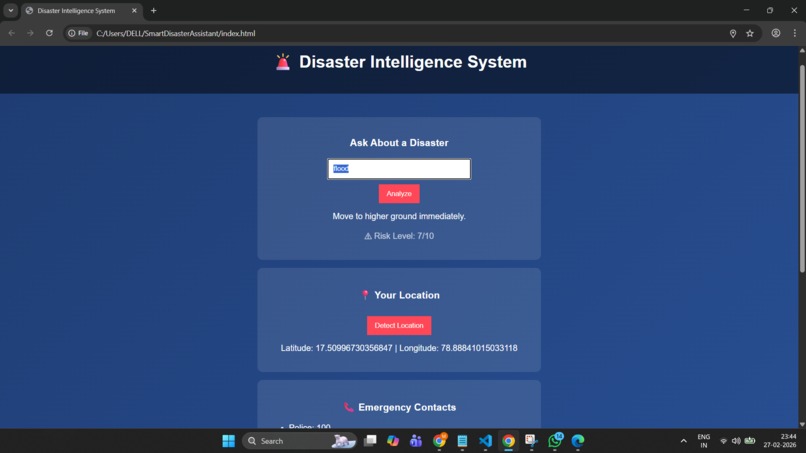
Task: Click the taskbar Search box
Action: (300, 441)
